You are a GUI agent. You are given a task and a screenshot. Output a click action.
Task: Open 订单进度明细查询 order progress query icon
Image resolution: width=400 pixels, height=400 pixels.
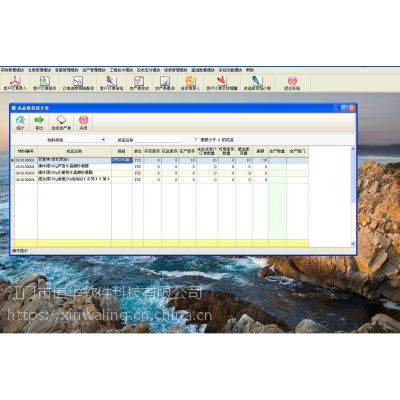point(78,83)
